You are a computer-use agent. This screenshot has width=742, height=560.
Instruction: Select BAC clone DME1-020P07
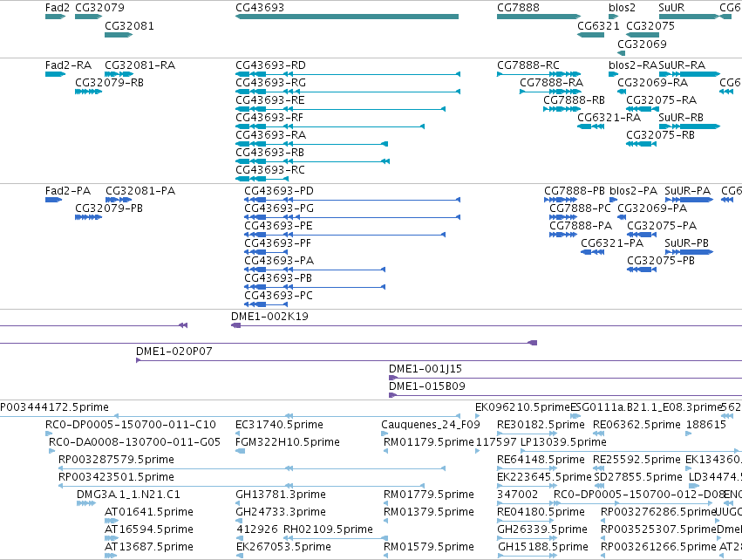click(x=439, y=361)
